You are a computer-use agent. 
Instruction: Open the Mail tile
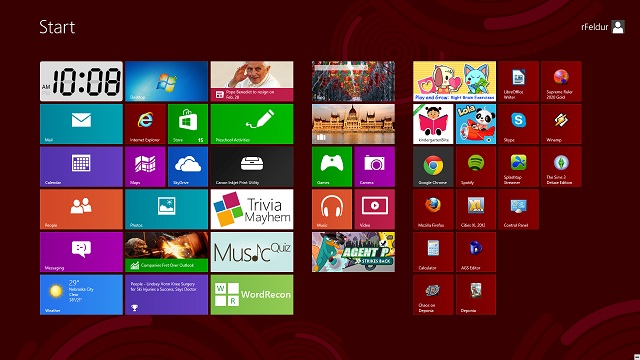[x=81, y=124]
